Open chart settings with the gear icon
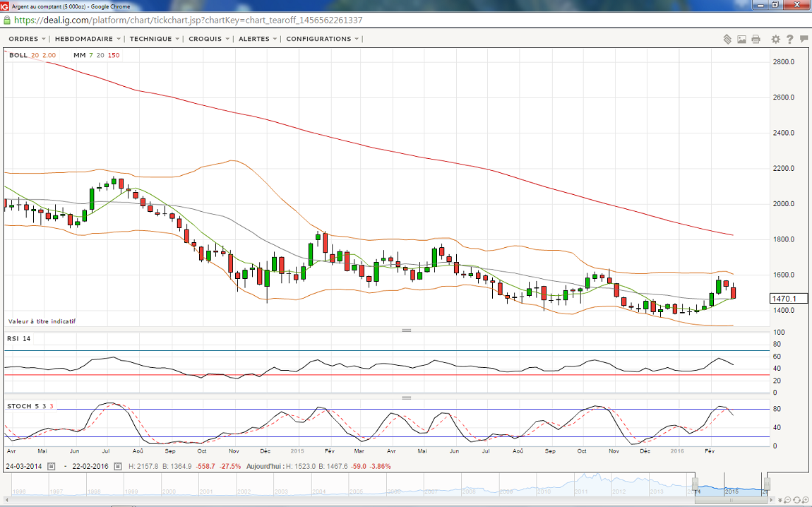Viewport: 812px width, 507px height. (776, 40)
